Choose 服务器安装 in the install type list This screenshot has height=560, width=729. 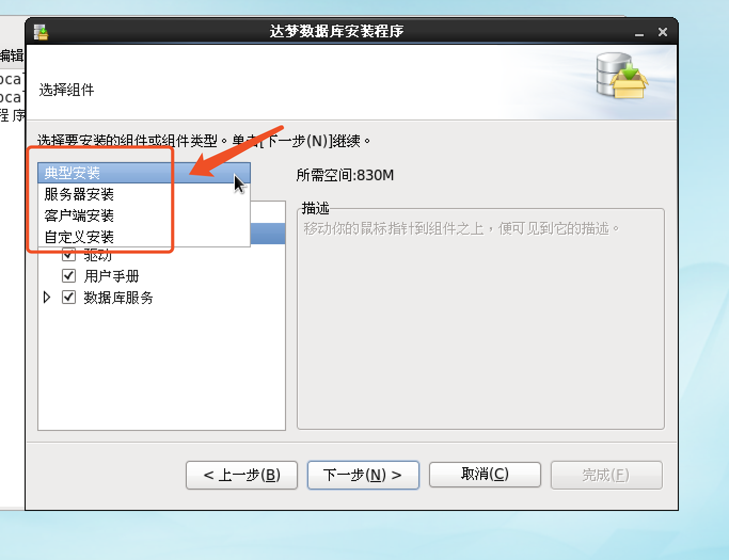pyautogui.click(x=144, y=194)
